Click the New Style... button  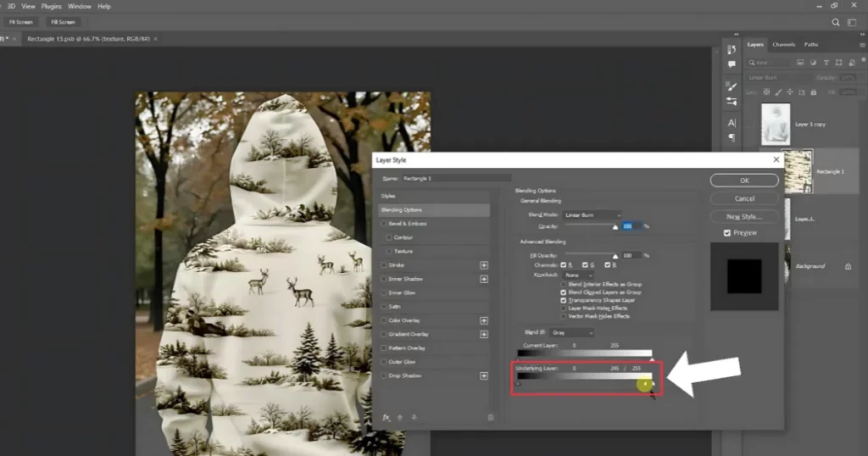click(x=744, y=217)
